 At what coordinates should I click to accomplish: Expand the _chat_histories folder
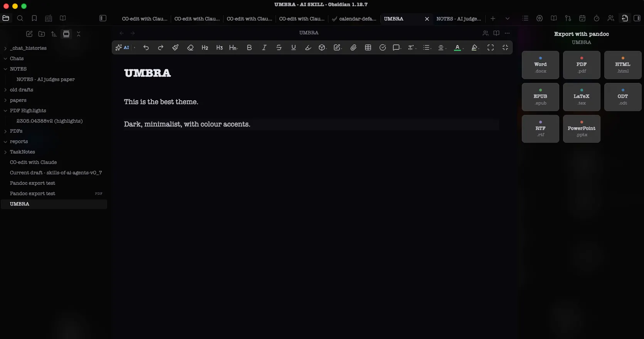(x=28, y=48)
